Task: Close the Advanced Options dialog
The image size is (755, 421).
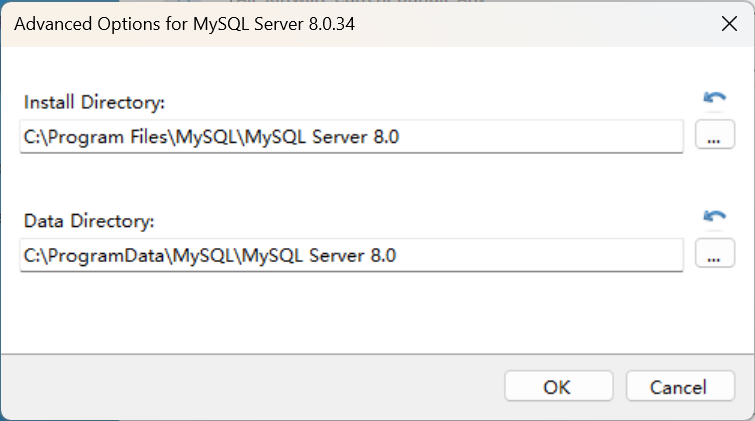Action: point(729,24)
